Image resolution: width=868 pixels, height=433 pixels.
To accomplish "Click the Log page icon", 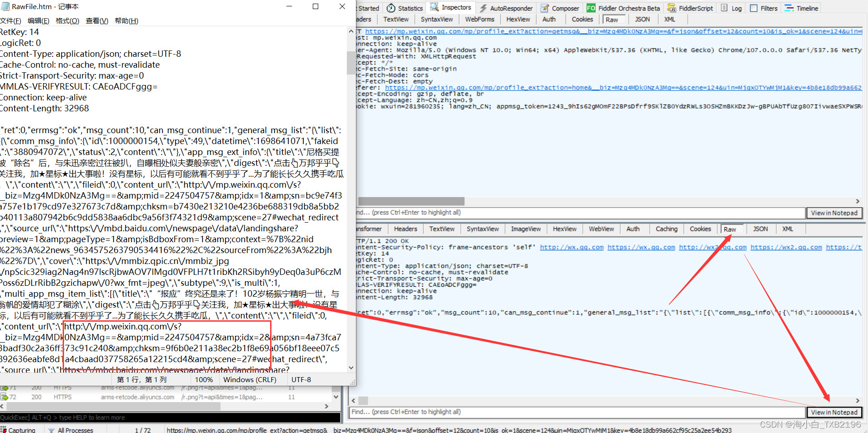I will 725,8.
